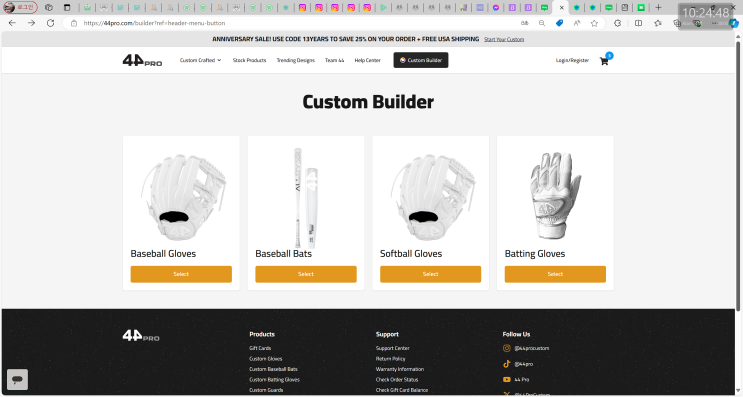Open the Custom Gloves footer link

click(265, 359)
